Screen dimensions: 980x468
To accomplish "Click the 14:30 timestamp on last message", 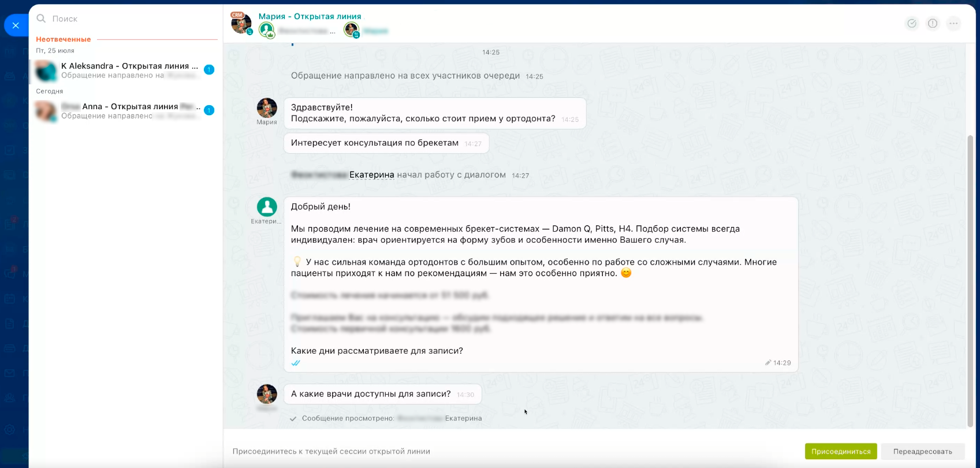I will pyautogui.click(x=465, y=395).
